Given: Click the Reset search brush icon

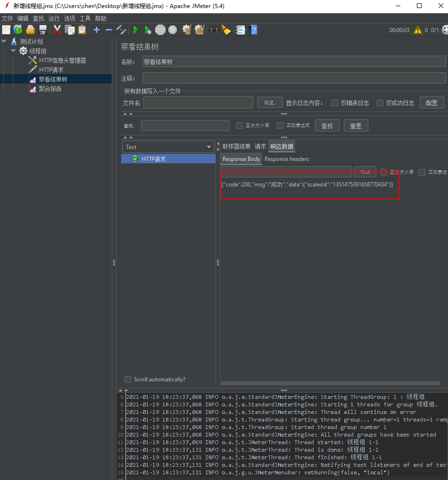Looking at the screenshot, I should (226, 30).
